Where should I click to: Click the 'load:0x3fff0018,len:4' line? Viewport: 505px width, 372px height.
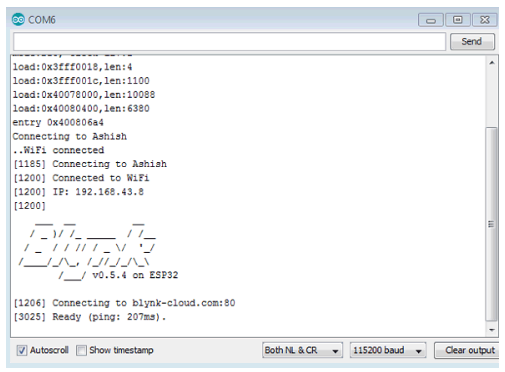click(72, 67)
